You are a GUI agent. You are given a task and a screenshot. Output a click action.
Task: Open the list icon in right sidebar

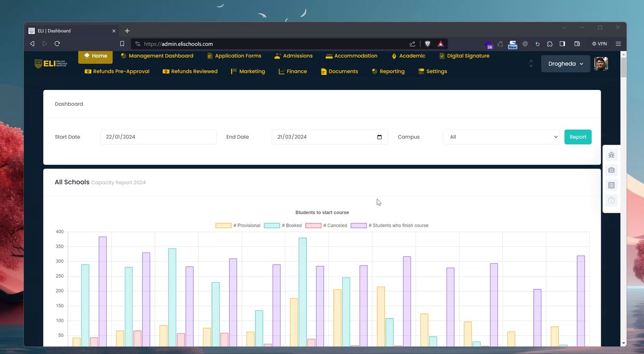pos(611,185)
